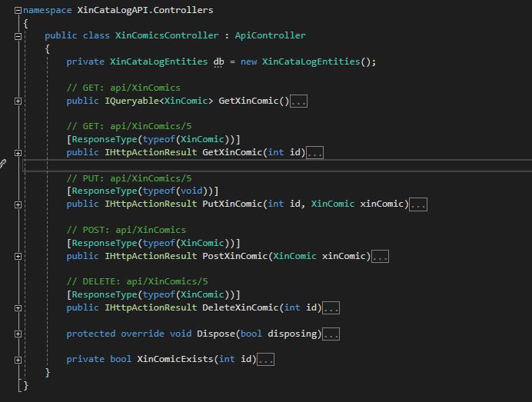
Task: Open collapsed ellipsis after GetXinComic(int id)
Action: click(x=315, y=153)
